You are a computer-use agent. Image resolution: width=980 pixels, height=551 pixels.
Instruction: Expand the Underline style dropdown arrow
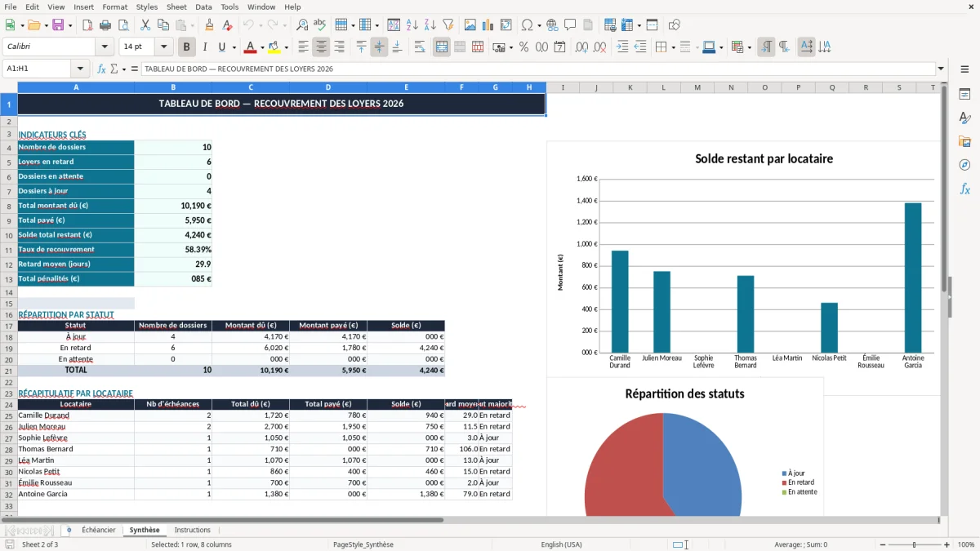point(234,47)
